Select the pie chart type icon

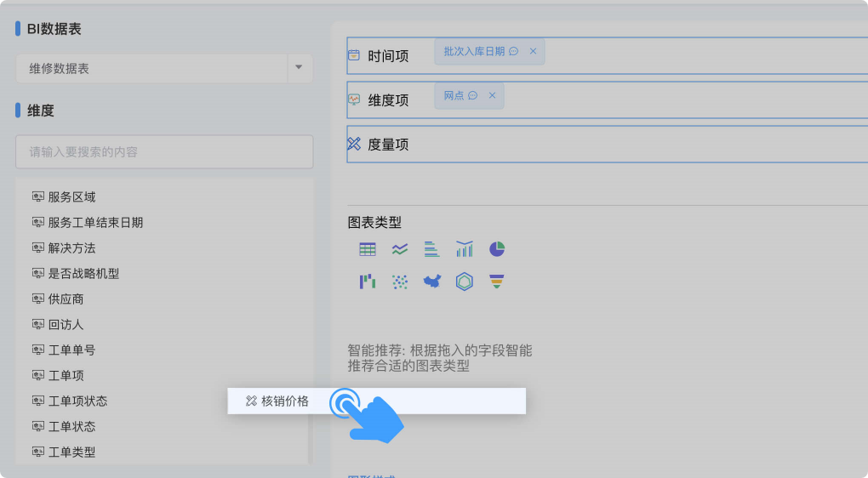point(497,249)
